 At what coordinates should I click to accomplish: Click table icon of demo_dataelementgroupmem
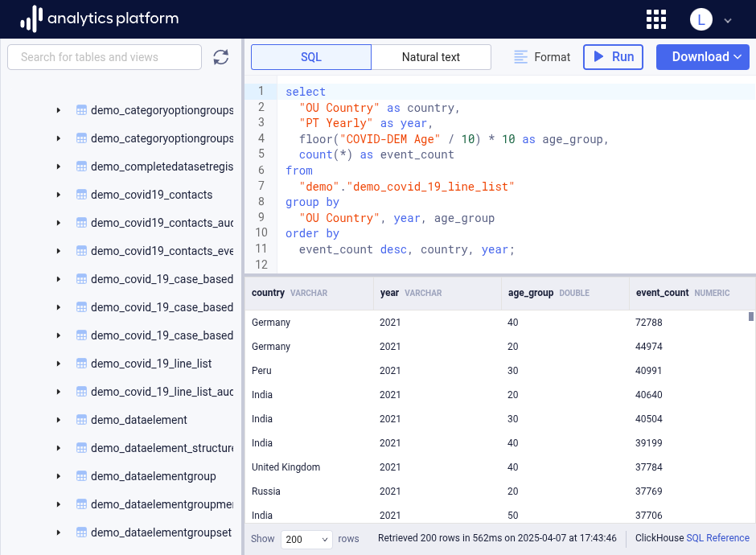point(81,504)
